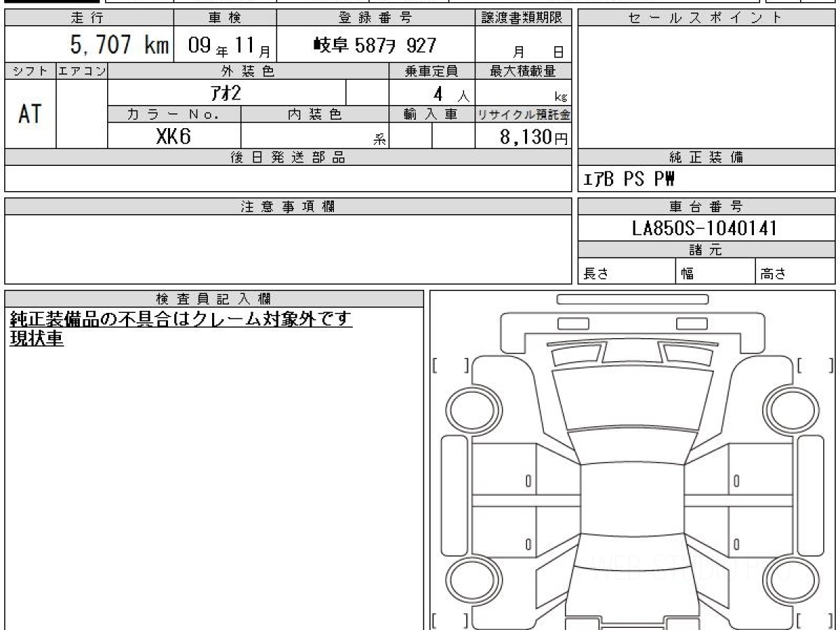This screenshot has height=630, width=840.
Task: Select the color code XK6
Action: point(174,136)
